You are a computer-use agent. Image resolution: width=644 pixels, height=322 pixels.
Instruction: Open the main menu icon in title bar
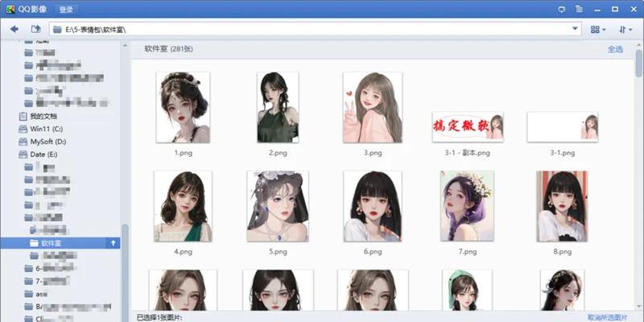click(x=580, y=9)
